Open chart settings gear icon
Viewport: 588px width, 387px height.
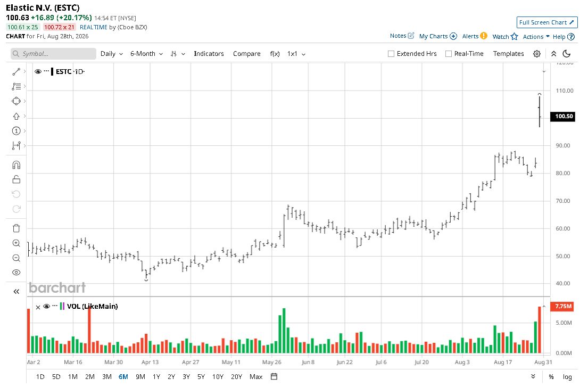(536, 54)
